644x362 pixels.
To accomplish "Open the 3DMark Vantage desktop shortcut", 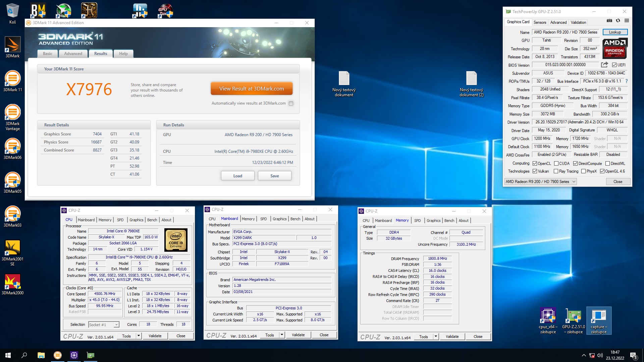I will tap(12, 117).
